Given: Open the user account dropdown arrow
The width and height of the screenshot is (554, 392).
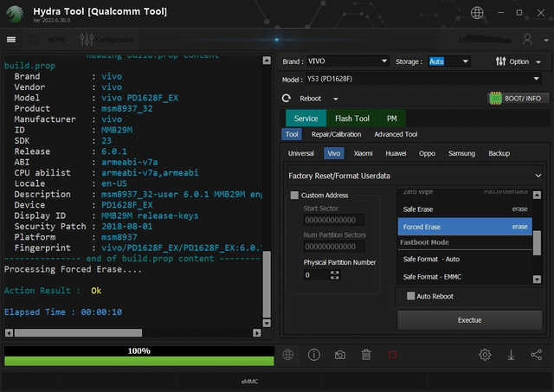Looking at the screenshot, I should (x=546, y=41).
